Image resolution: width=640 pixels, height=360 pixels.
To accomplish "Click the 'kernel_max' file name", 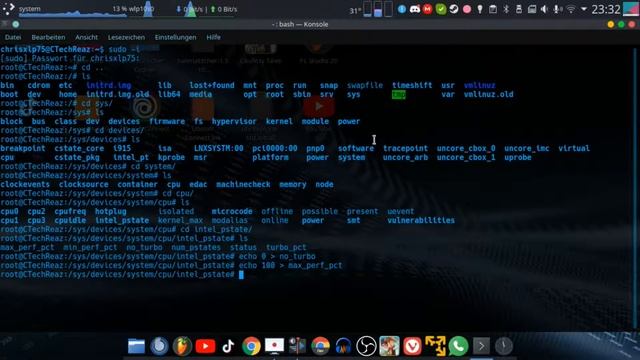I will pyautogui.click(x=180, y=221).
